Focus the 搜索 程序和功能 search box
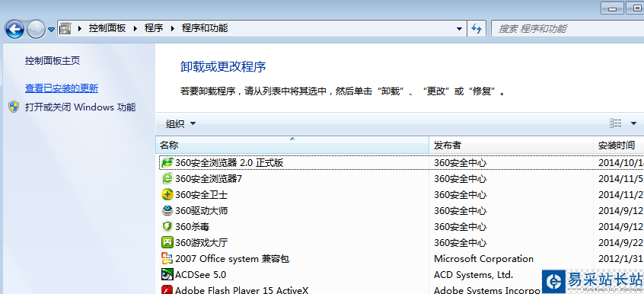The image size is (644, 294). pyautogui.click(x=568, y=29)
